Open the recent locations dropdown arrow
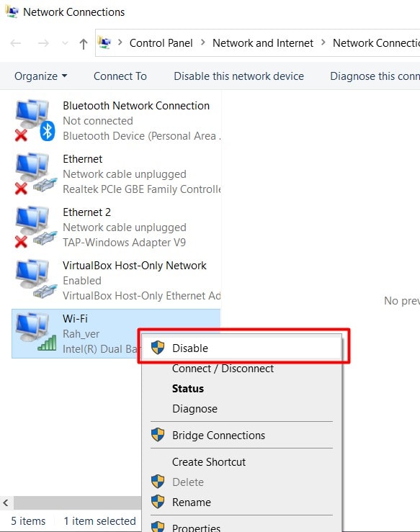 [65, 43]
